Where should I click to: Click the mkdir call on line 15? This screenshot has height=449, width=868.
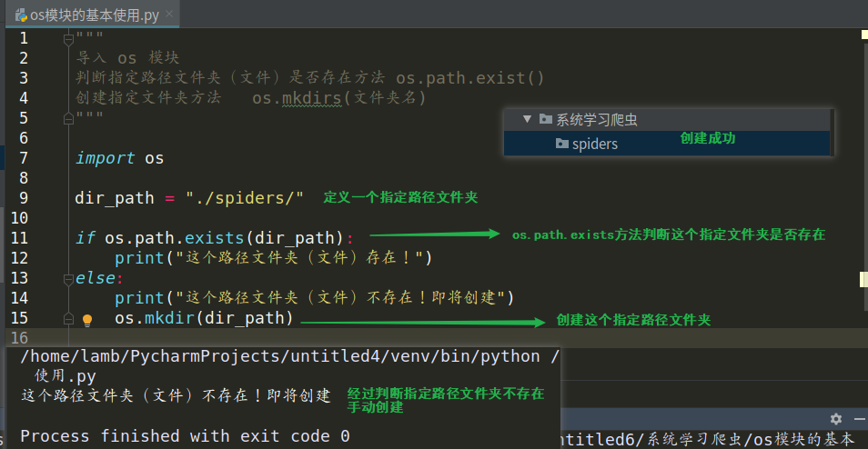point(169,318)
